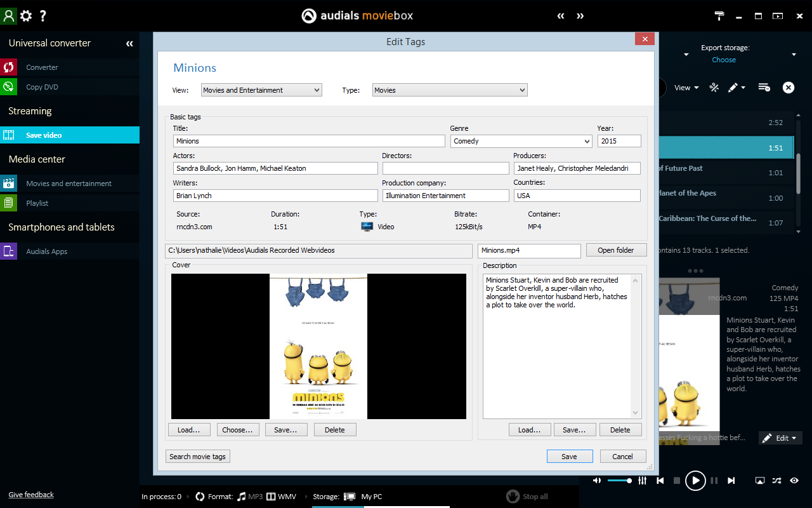Start playback with play button
812x508 pixels.
pyautogui.click(x=696, y=481)
